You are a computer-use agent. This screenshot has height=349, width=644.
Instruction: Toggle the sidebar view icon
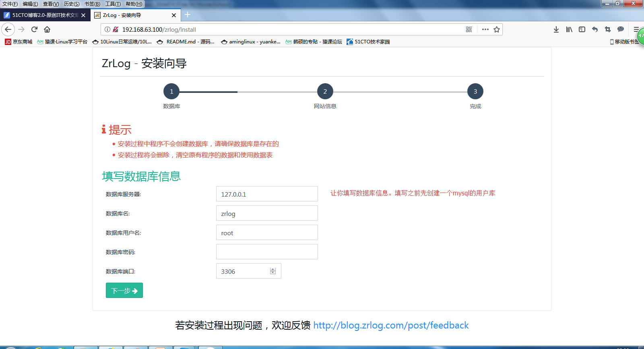582,29
